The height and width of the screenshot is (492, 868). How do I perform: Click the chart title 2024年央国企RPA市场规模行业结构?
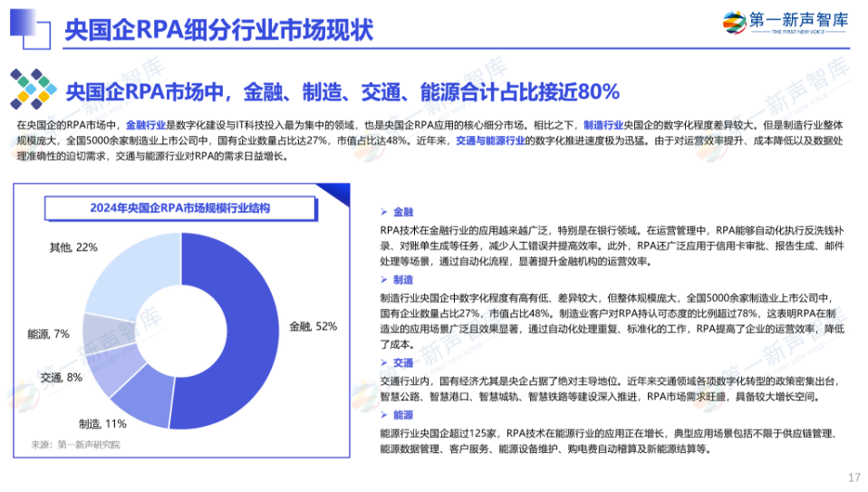click(x=180, y=208)
